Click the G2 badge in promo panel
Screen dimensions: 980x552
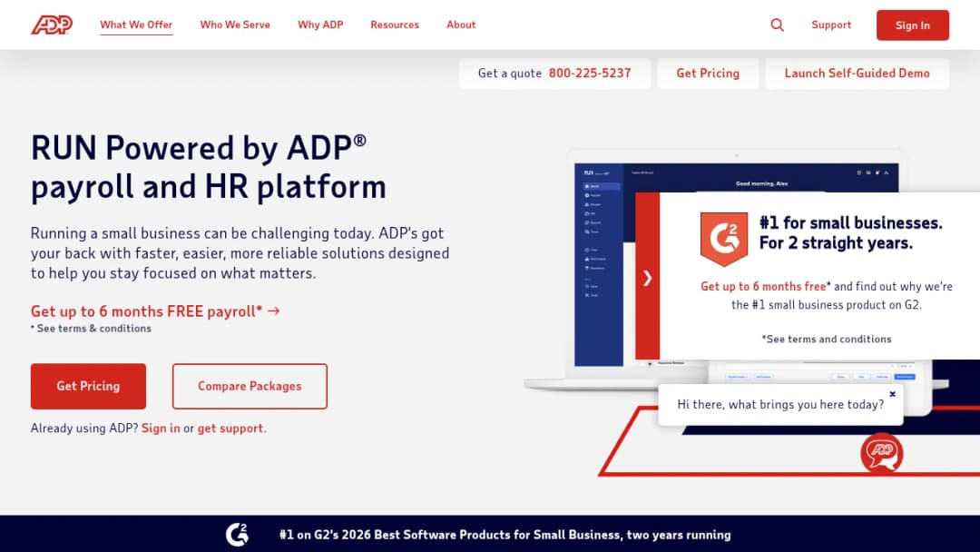724,239
